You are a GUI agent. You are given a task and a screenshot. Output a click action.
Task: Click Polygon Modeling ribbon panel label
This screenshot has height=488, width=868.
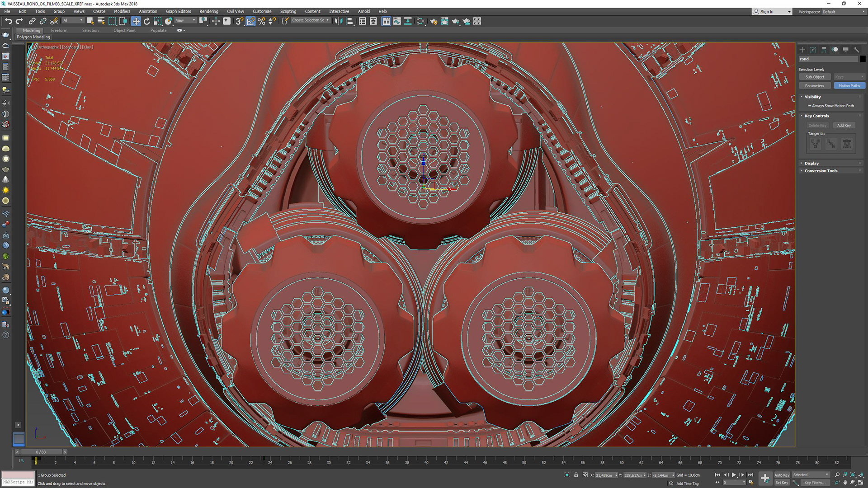33,37
